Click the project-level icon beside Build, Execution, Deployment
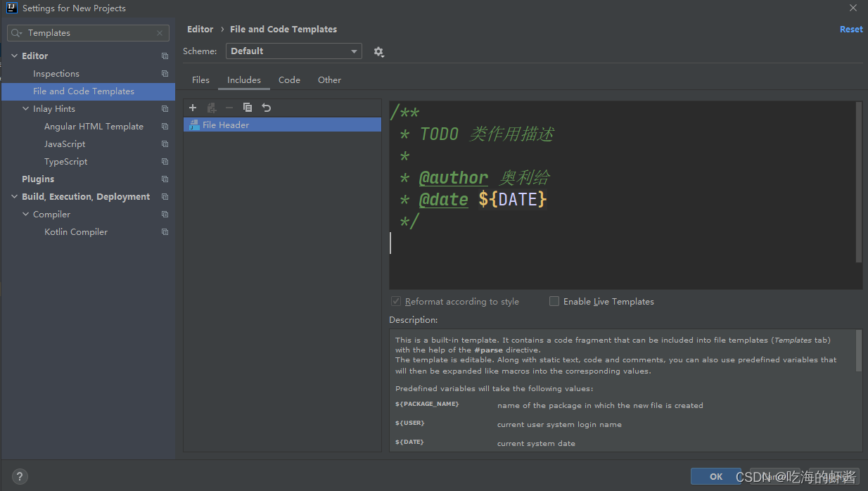 coord(165,197)
